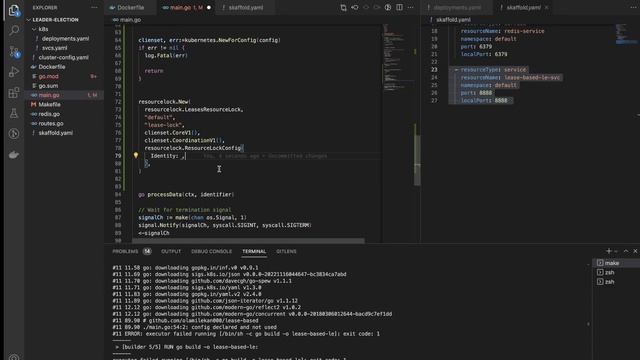Split the left editor group
640x360 pixels.
(399, 7)
